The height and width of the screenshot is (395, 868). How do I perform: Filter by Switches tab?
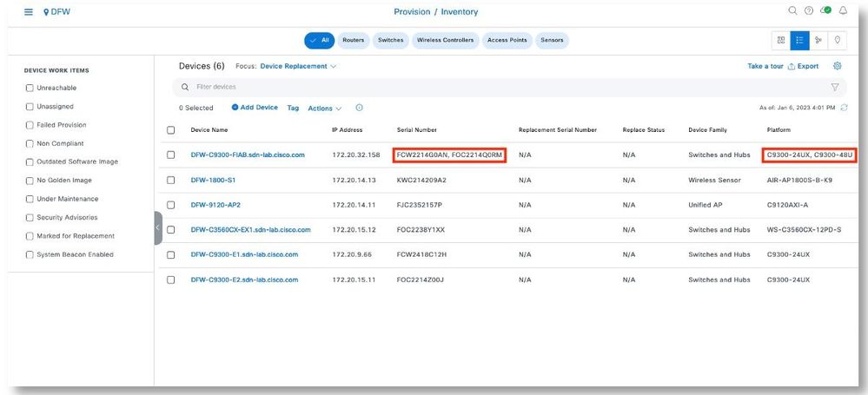pyautogui.click(x=391, y=41)
